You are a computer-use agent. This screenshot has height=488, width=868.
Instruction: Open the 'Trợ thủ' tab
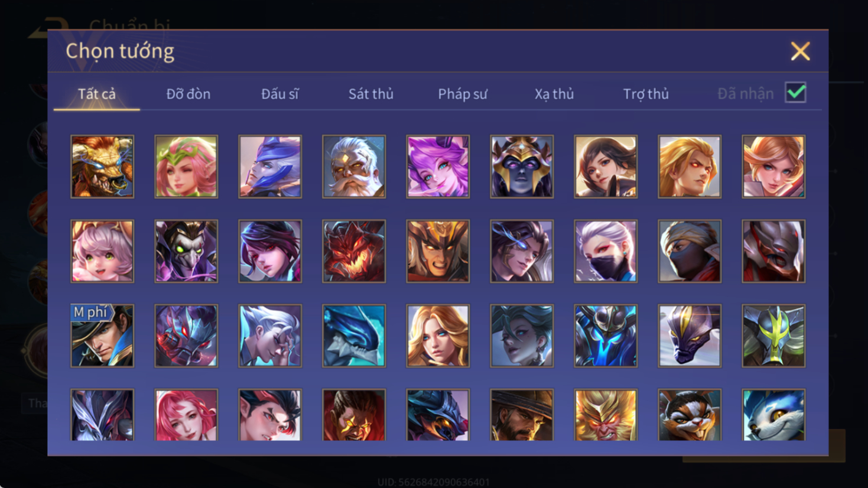click(x=646, y=94)
